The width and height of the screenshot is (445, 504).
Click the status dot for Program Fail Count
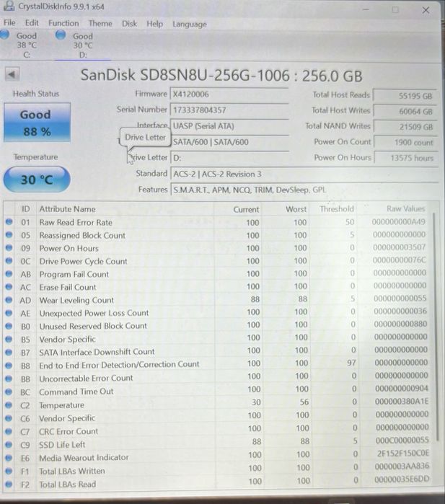point(9,274)
